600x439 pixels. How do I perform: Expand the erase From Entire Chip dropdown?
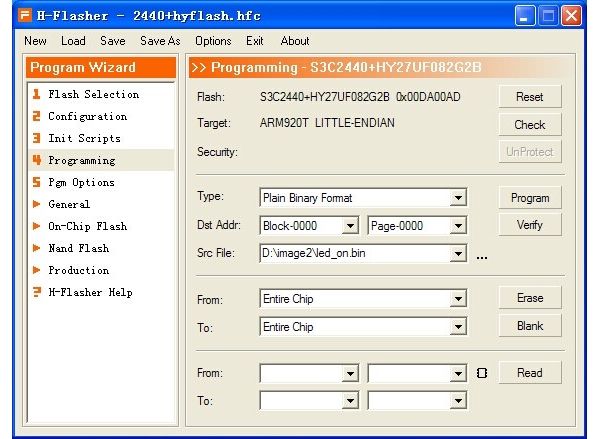click(x=458, y=299)
